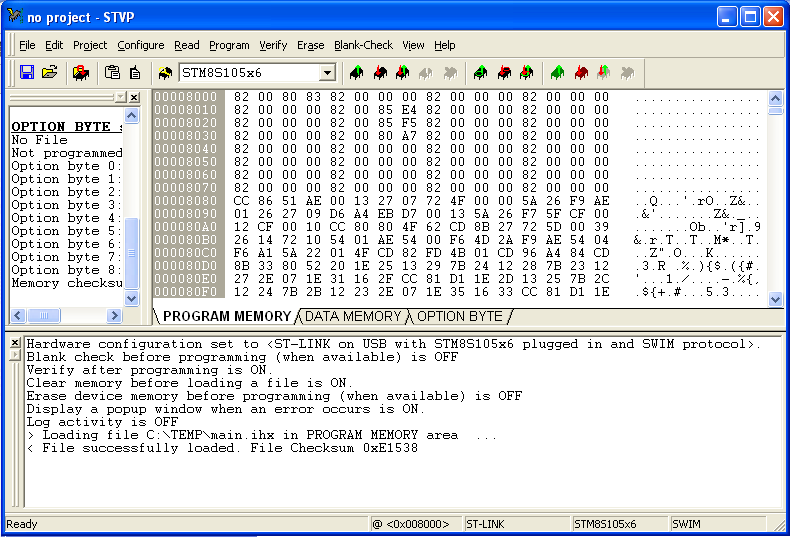Open the Read menu

coord(187,45)
